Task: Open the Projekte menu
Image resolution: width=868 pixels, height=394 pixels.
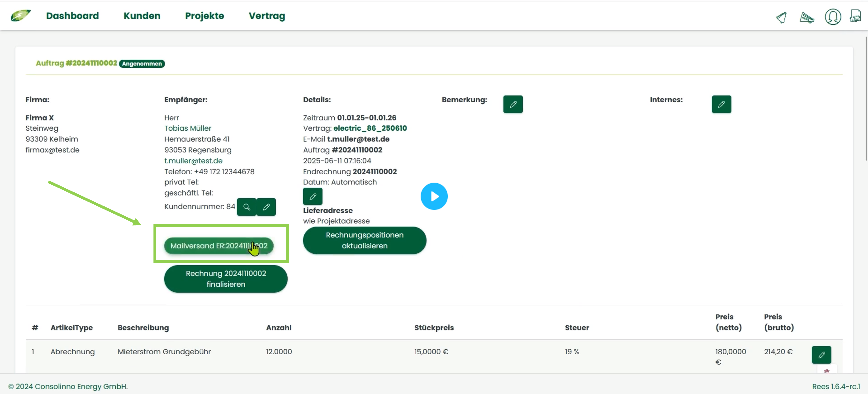Action: click(205, 16)
